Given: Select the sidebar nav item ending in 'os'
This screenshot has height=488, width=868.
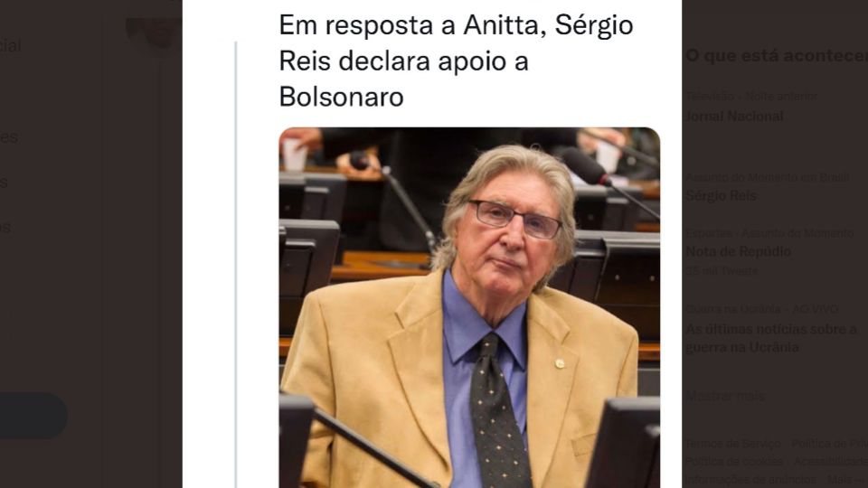Looking at the screenshot, I should [x=5, y=227].
